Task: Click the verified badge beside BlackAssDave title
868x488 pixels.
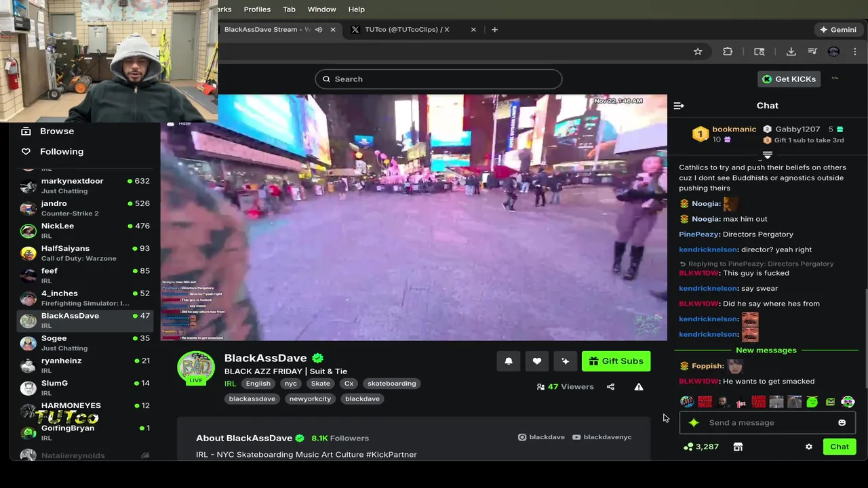Action: coord(317,358)
